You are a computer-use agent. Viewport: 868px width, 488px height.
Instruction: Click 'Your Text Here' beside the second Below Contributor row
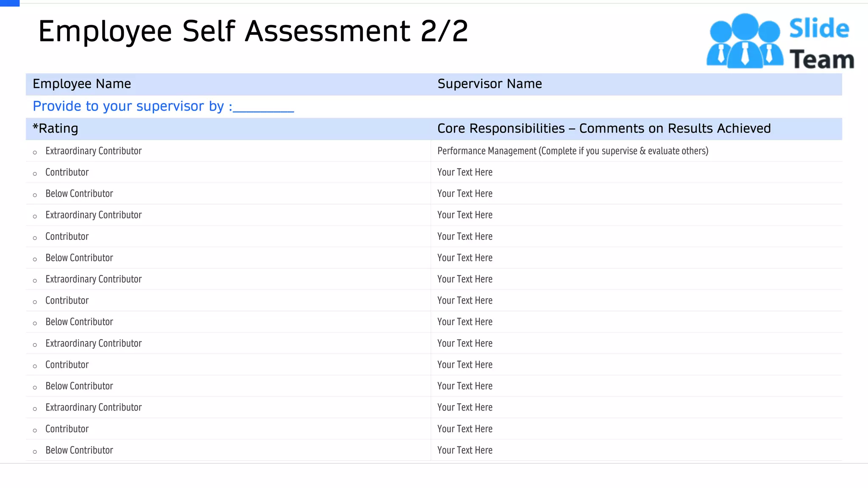point(465,258)
